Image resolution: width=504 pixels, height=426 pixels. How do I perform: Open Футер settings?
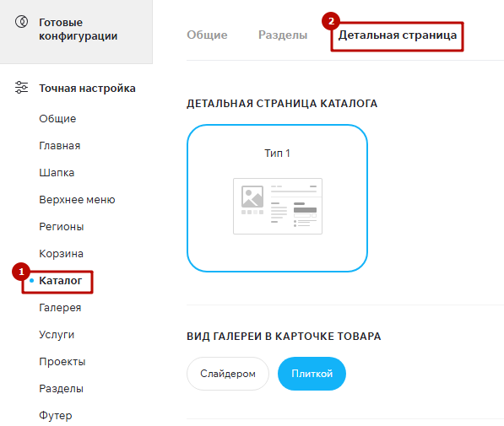point(56,415)
